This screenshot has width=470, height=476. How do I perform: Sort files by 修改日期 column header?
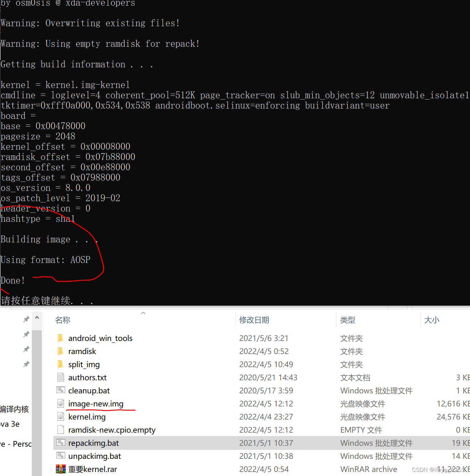(x=254, y=320)
